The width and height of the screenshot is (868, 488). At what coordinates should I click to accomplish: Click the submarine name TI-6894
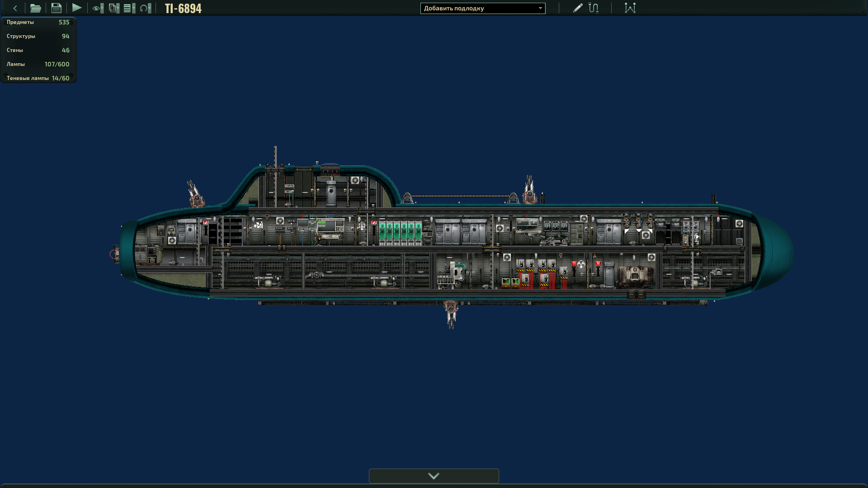(x=183, y=9)
